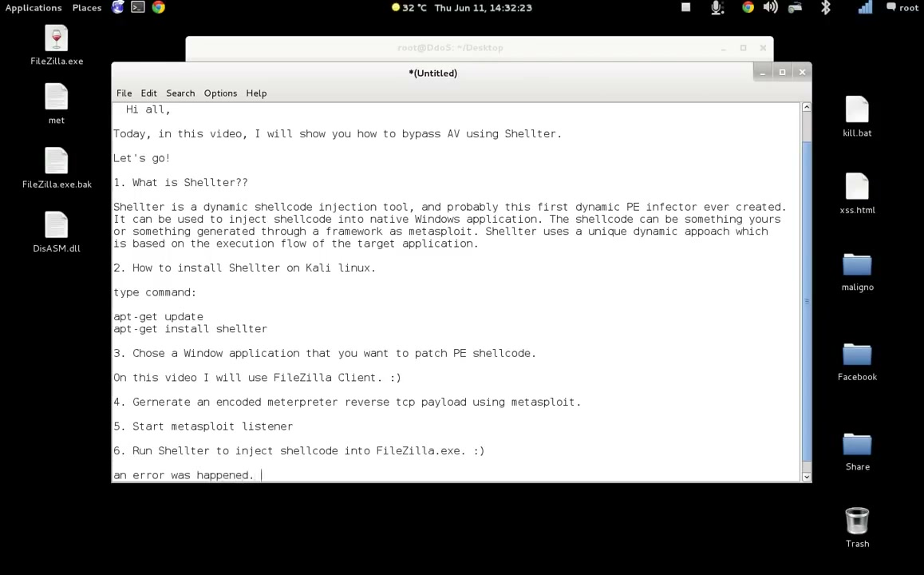Screen dimensions: 924x575
Task: Open the Edit menu in editor
Action: [x=148, y=93]
